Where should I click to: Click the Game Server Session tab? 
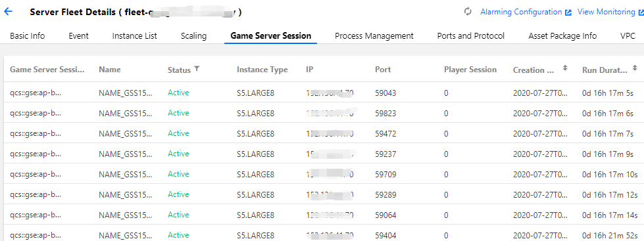[270, 36]
